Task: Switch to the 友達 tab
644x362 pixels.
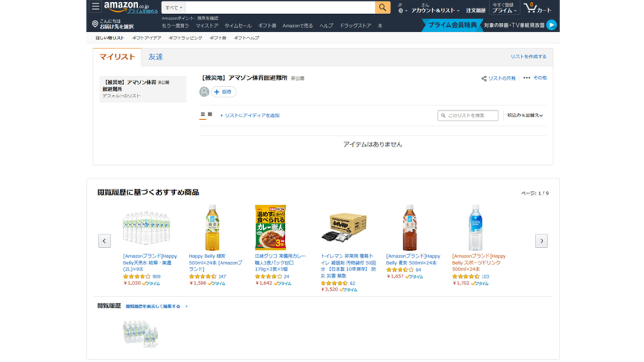Action: point(156,57)
